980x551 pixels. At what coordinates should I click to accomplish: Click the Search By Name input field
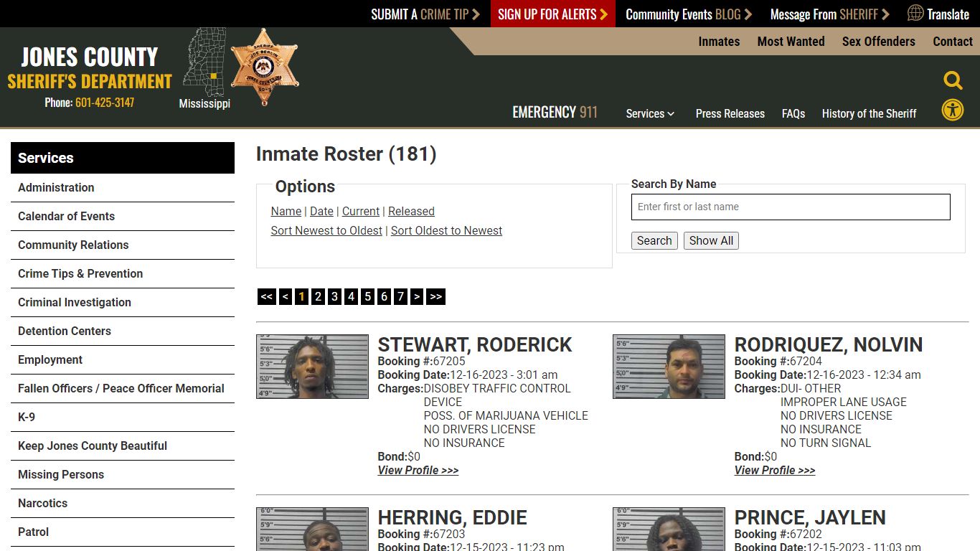791,207
